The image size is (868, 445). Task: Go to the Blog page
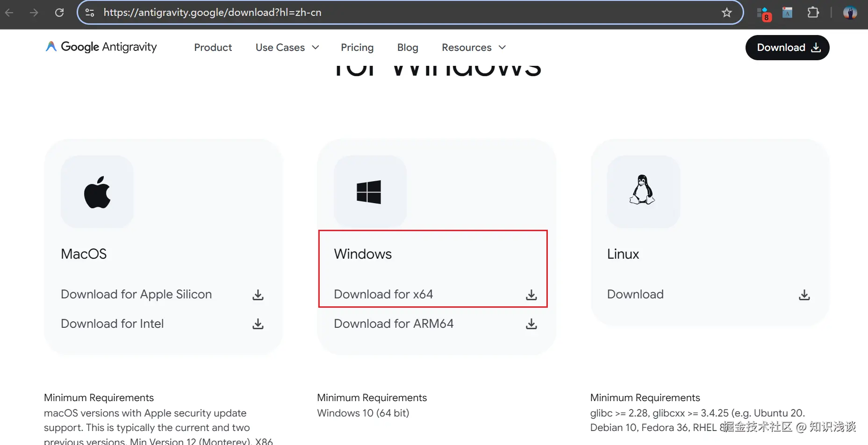pos(408,48)
